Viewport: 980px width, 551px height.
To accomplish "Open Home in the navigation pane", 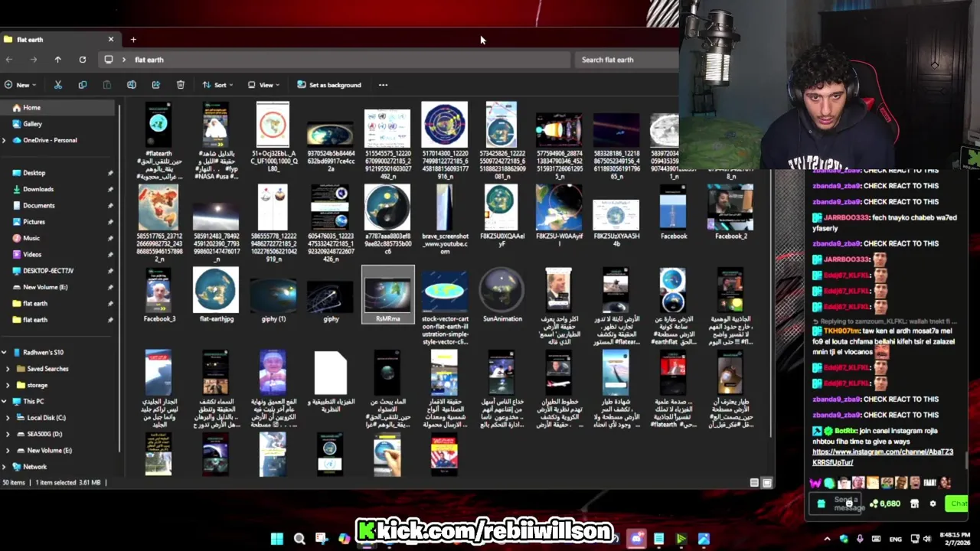I will (x=59, y=108).
